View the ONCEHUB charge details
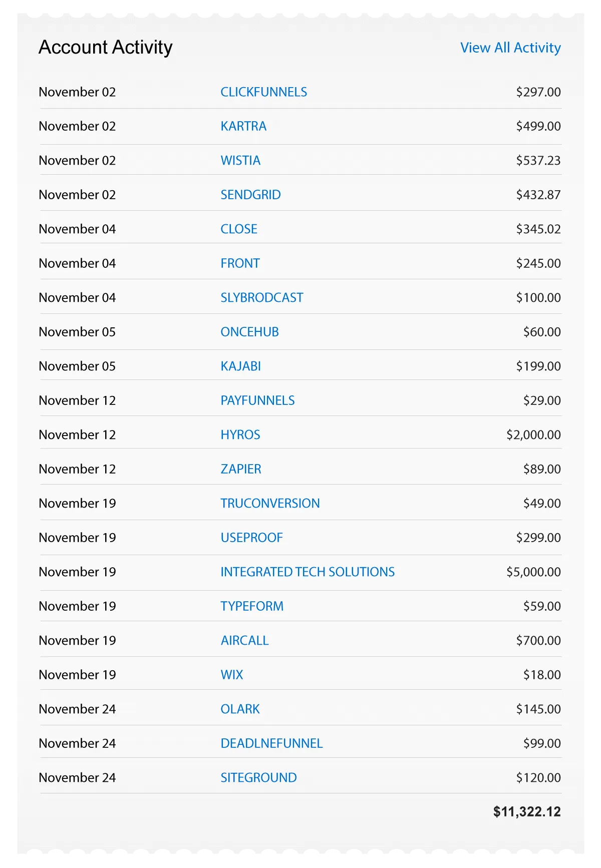Image resolution: width=601 pixels, height=868 pixels. [x=249, y=332]
